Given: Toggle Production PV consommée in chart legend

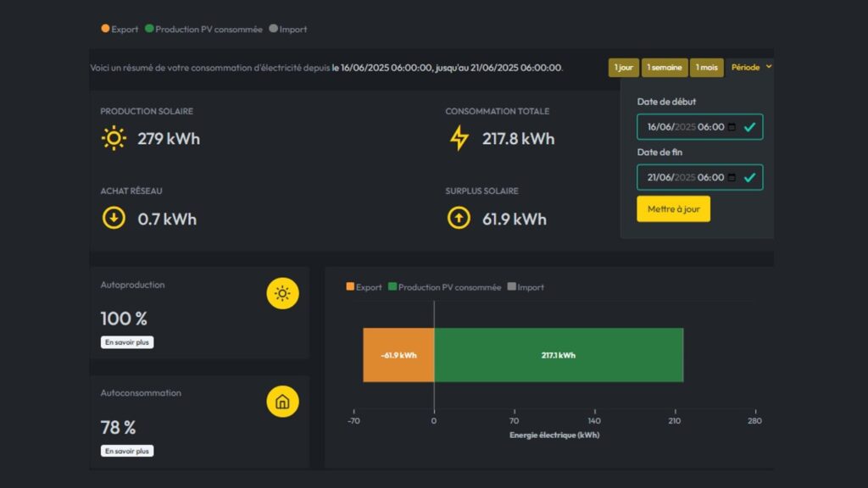Looking at the screenshot, I should pos(444,287).
